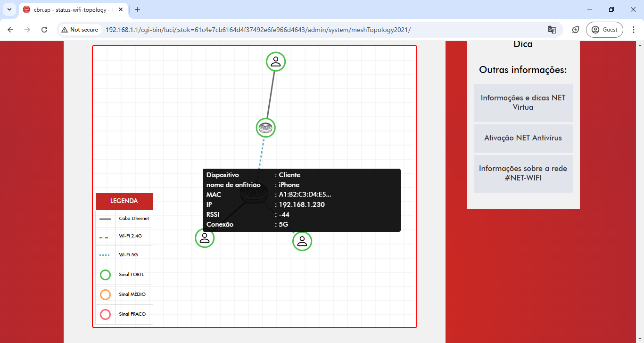
Task: Click the bottom-right client user node
Action: [x=302, y=241]
